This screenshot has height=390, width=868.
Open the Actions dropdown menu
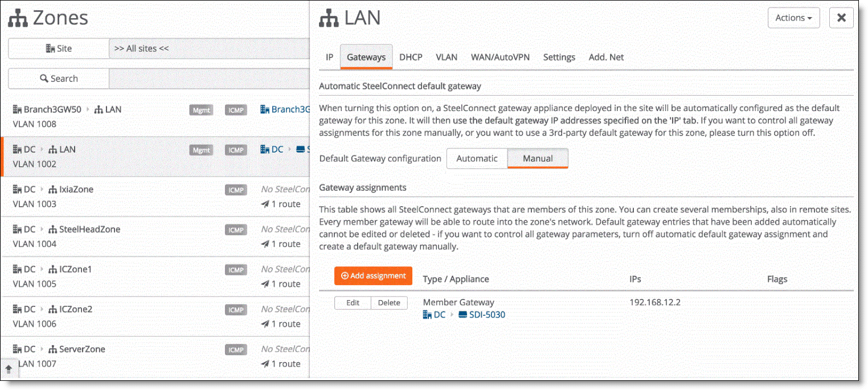[x=793, y=18]
